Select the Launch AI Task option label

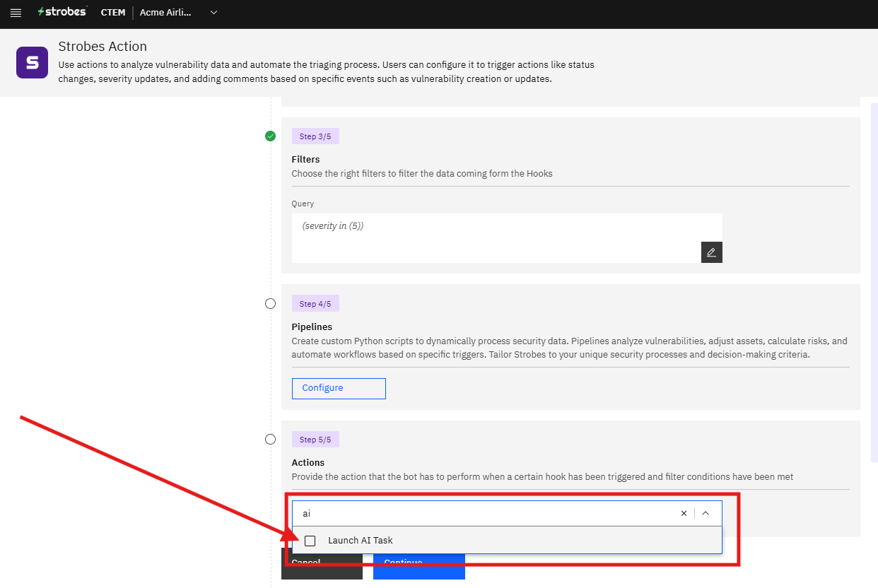[x=361, y=541]
